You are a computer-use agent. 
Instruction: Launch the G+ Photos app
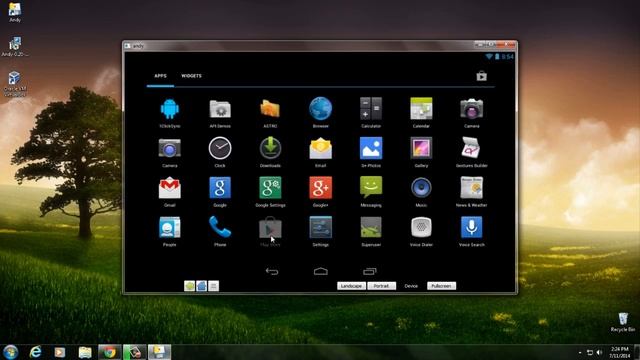click(x=371, y=148)
